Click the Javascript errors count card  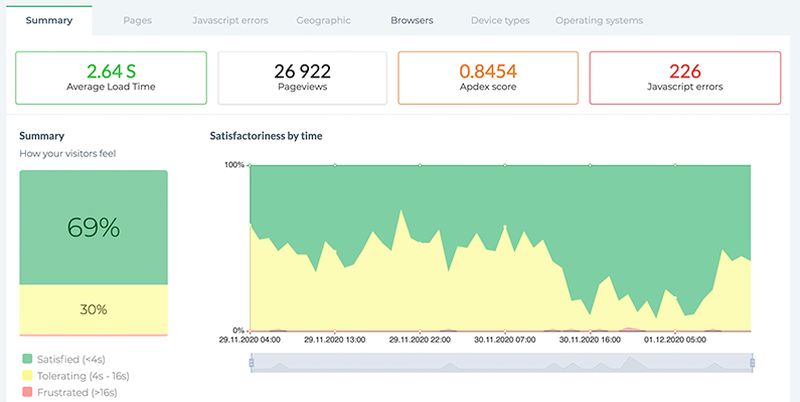click(685, 78)
